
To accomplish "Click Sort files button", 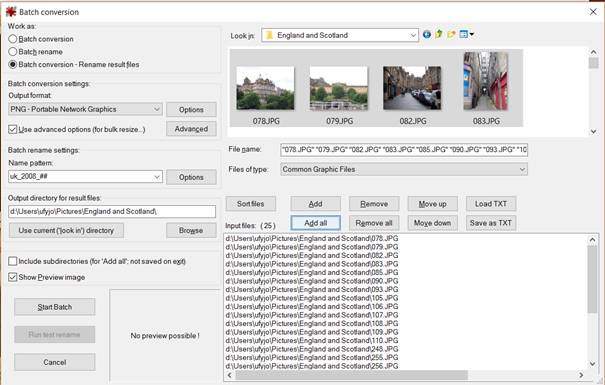I will click(x=250, y=204).
